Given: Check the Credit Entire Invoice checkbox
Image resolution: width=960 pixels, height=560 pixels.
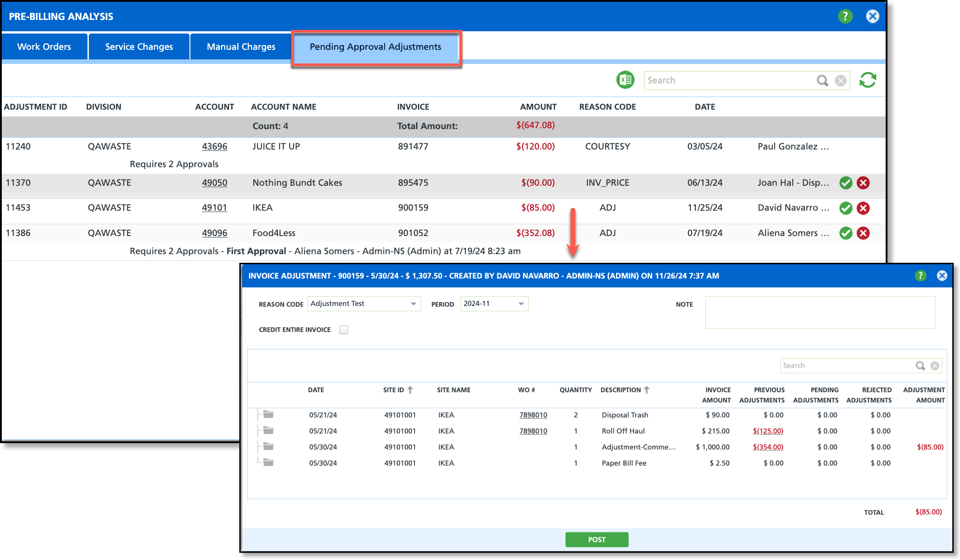Looking at the screenshot, I should tap(344, 330).
